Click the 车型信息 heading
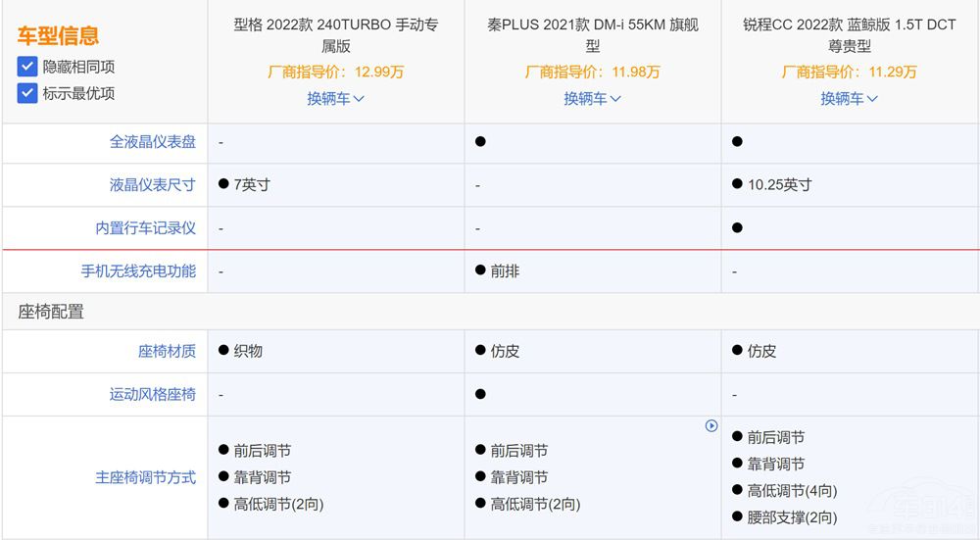 (58, 37)
